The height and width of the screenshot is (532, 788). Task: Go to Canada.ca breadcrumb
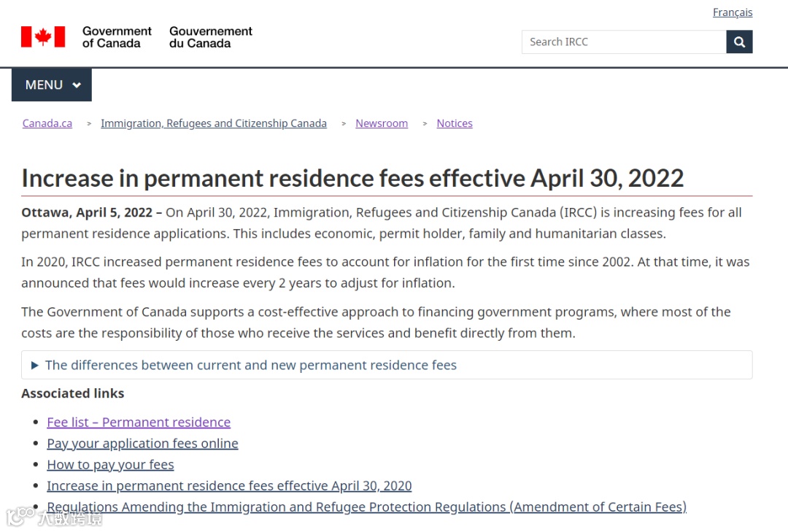47,123
